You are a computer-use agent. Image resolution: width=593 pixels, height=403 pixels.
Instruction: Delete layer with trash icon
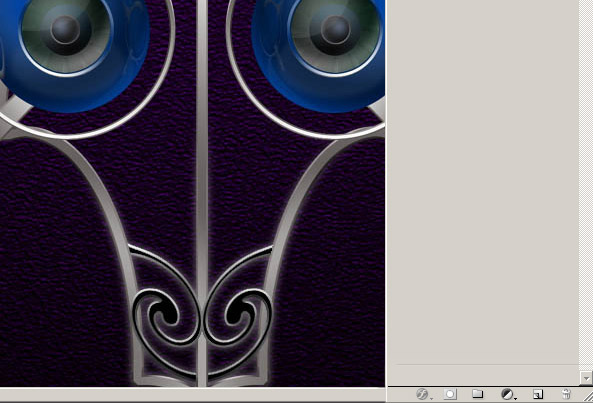coord(566,394)
